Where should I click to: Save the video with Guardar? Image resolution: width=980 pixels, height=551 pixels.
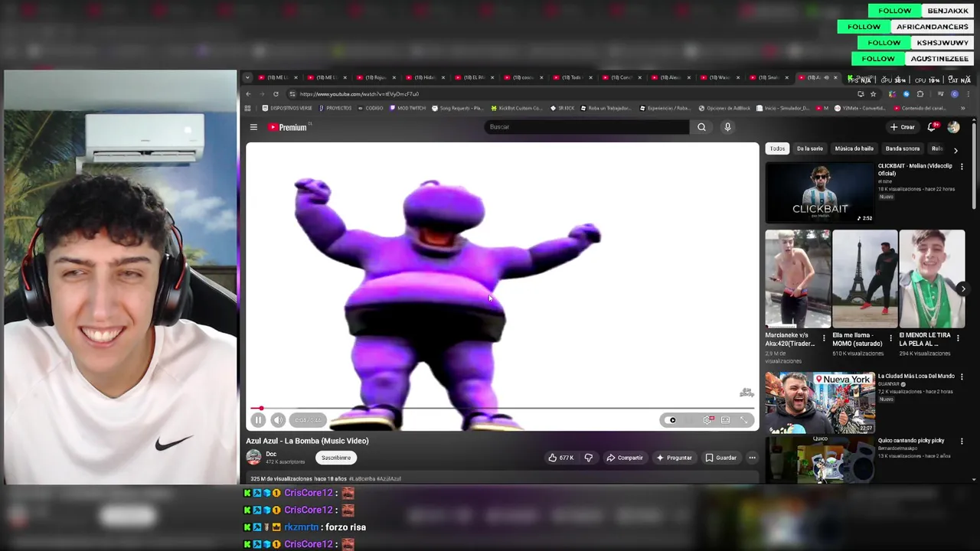coord(720,458)
